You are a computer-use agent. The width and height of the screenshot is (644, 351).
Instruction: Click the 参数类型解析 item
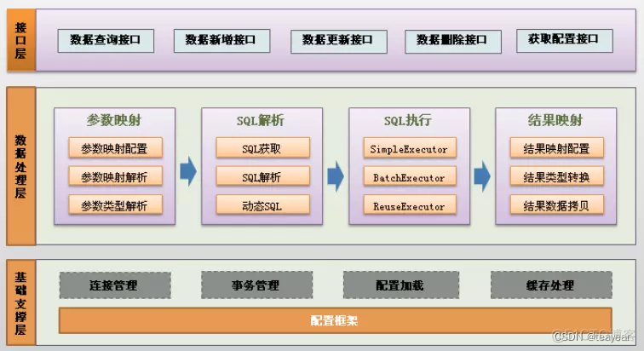pyautogui.click(x=115, y=204)
